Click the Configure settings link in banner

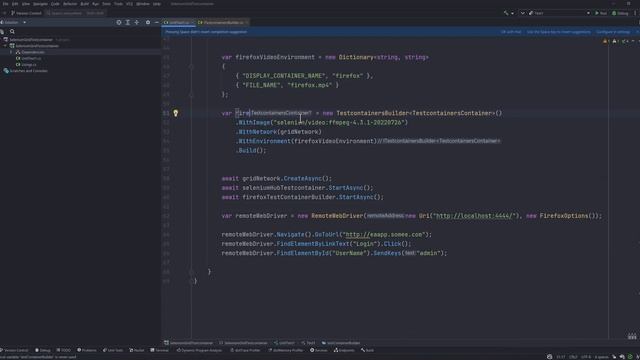coord(613,32)
